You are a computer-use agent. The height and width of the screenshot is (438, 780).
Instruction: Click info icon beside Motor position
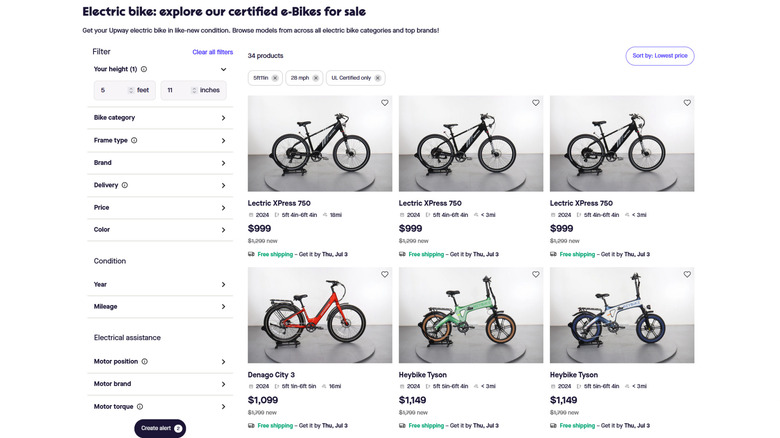pyautogui.click(x=144, y=361)
